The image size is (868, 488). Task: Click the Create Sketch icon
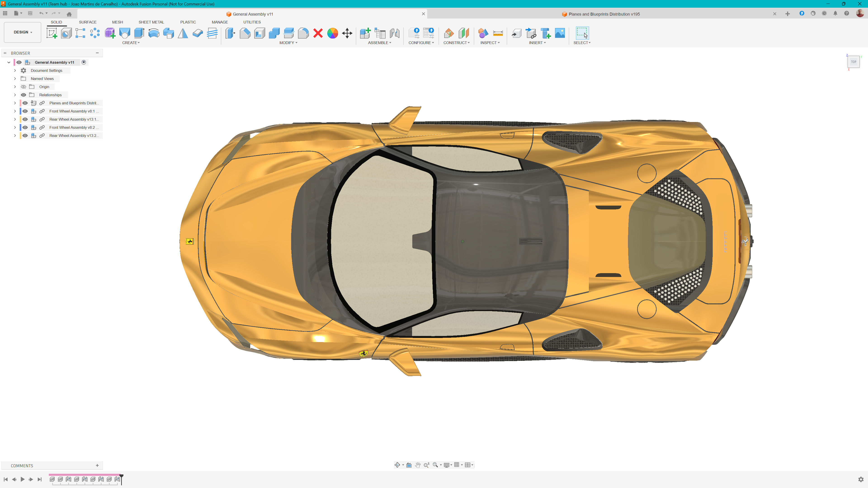click(52, 33)
